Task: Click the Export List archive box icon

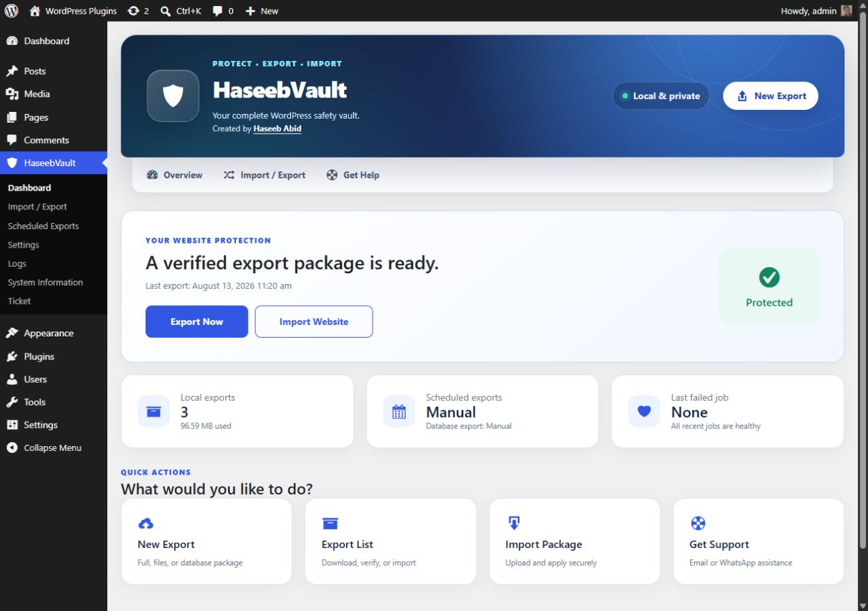Action: pyautogui.click(x=330, y=523)
